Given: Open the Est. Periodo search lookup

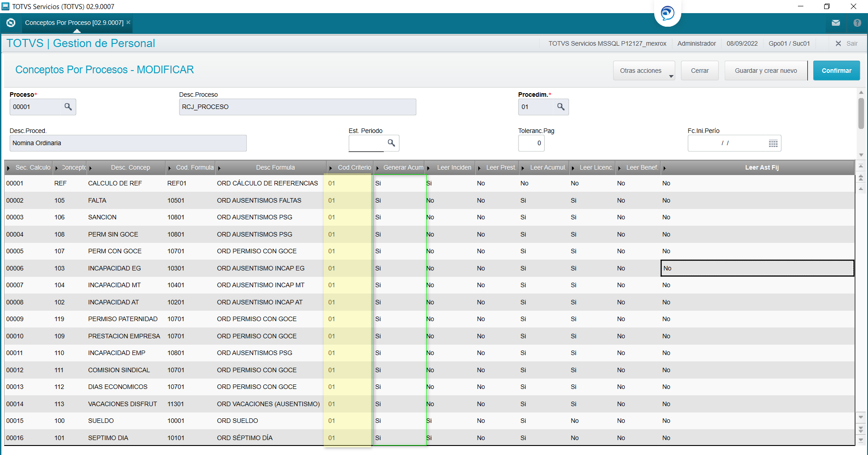Looking at the screenshot, I should [391, 143].
